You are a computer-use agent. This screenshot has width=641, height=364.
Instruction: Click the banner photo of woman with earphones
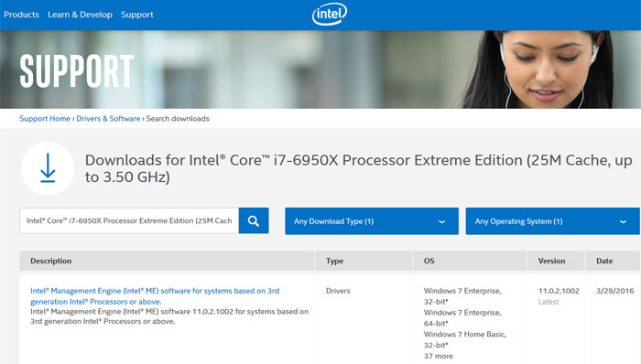click(538, 70)
